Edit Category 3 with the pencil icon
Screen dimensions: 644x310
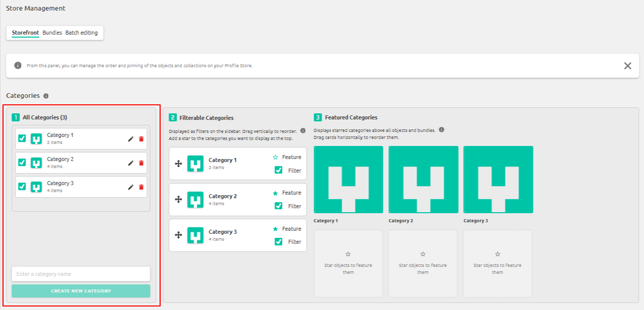pos(131,187)
